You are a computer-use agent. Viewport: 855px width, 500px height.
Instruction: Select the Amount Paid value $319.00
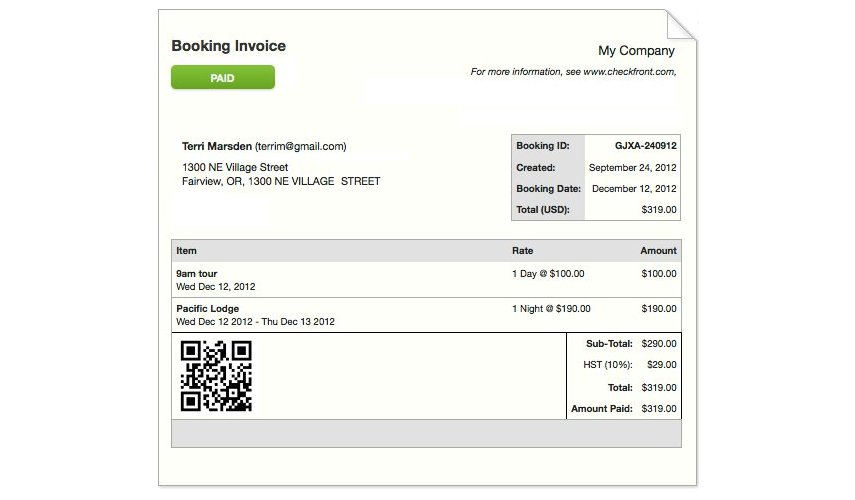tap(659, 409)
